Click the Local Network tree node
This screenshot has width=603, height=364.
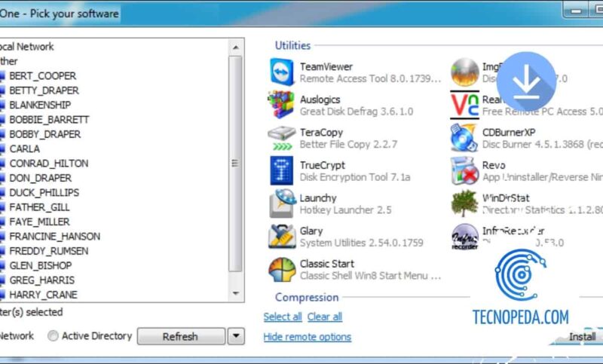(26, 47)
